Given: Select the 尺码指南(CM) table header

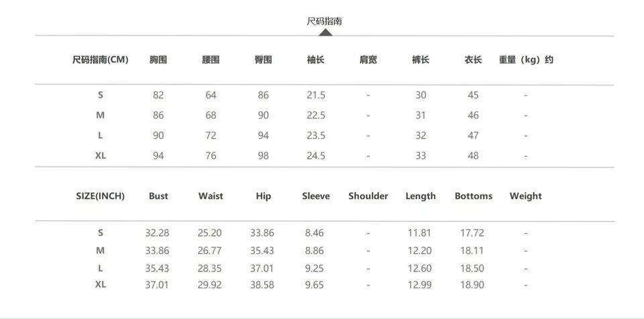Looking at the screenshot, I should (100, 60).
